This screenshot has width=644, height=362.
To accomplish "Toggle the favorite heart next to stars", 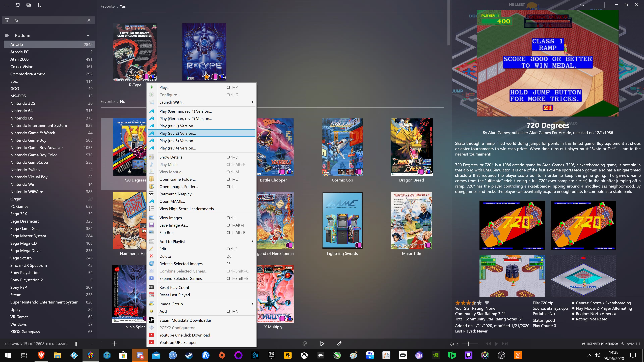I will tap(487, 303).
